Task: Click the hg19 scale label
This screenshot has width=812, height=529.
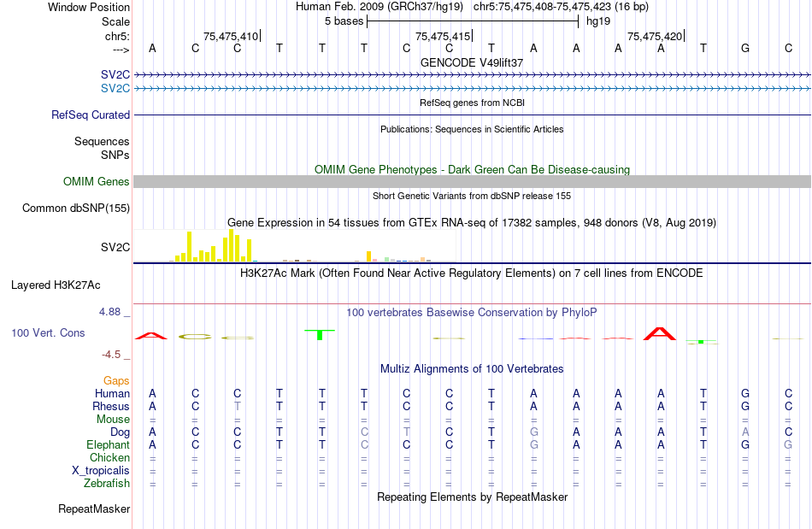Action: tap(598, 21)
